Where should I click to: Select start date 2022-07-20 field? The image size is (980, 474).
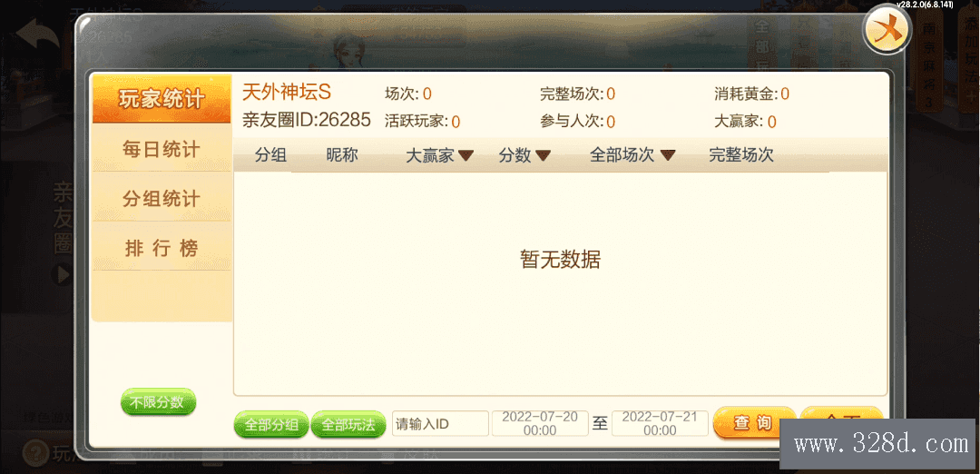[x=540, y=423]
